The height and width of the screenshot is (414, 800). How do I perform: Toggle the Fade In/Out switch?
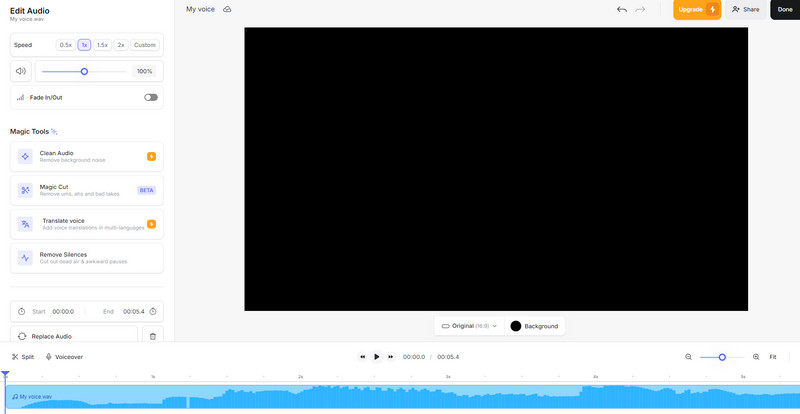click(151, 97)
